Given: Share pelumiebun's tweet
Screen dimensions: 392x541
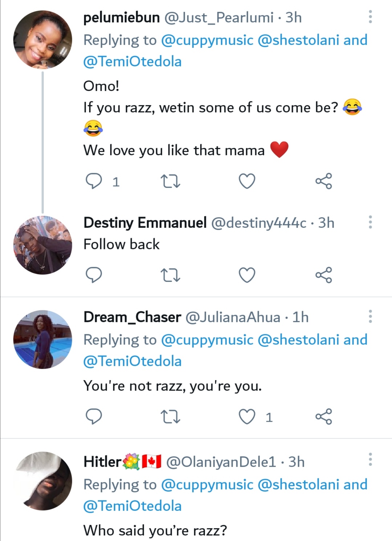Looking at the screenshot, I should pyautogui.click(x=323, y=181).
